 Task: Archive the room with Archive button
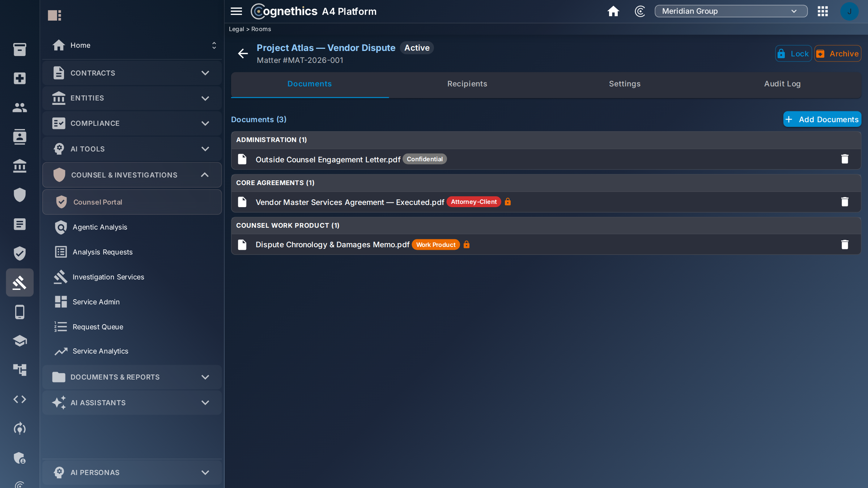tap(838, 53)
